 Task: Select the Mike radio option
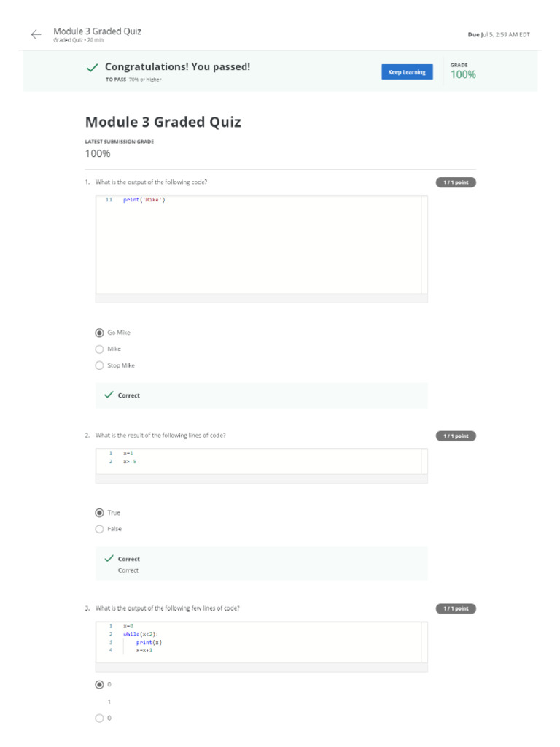100,349
